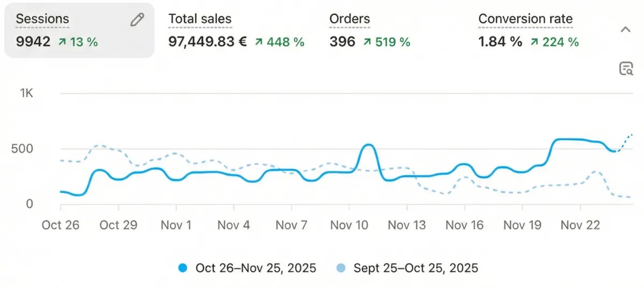The image size is (644, 288).
Task: Click the Nov 10 label on the x-axis
Action: 349,225
